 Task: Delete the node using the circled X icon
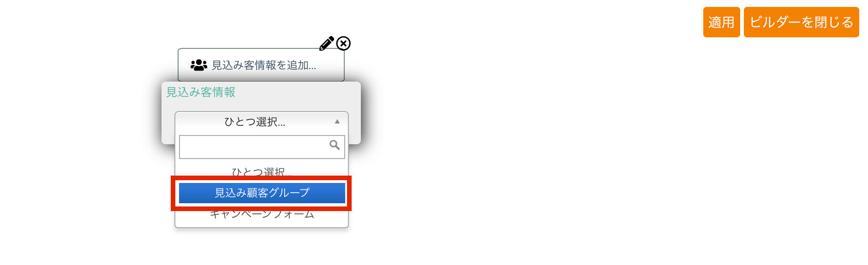(x=343, y=43)
